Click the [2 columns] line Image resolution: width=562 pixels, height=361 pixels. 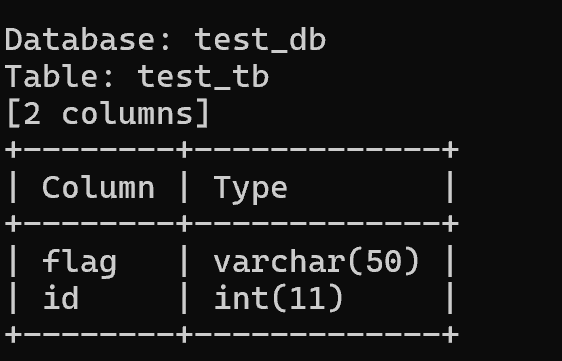click(x=108, y=114)
